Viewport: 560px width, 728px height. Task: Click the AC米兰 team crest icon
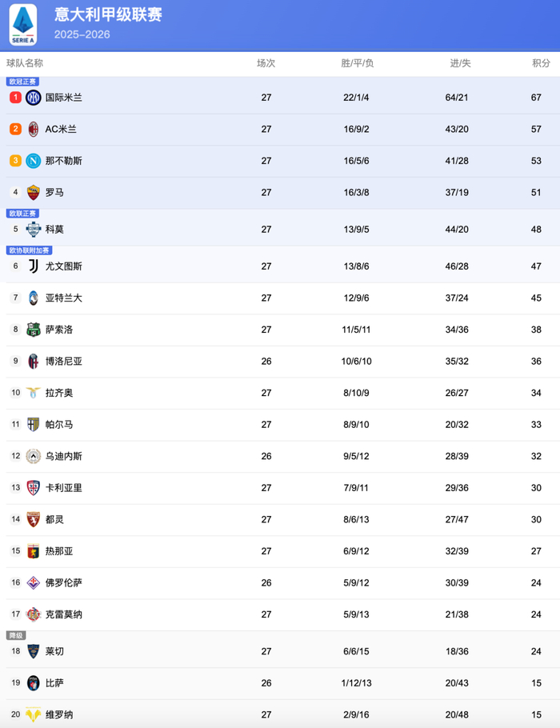click(x=33, y=129)
